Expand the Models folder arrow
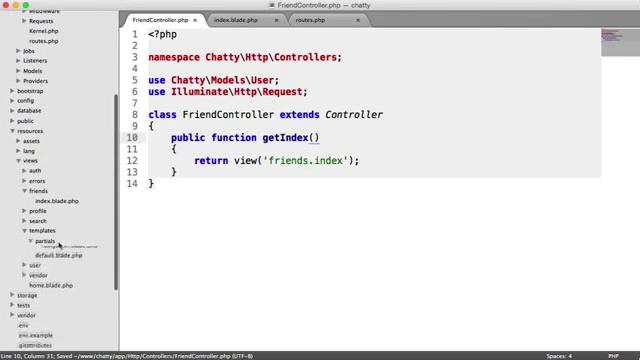 coord(18,71)
